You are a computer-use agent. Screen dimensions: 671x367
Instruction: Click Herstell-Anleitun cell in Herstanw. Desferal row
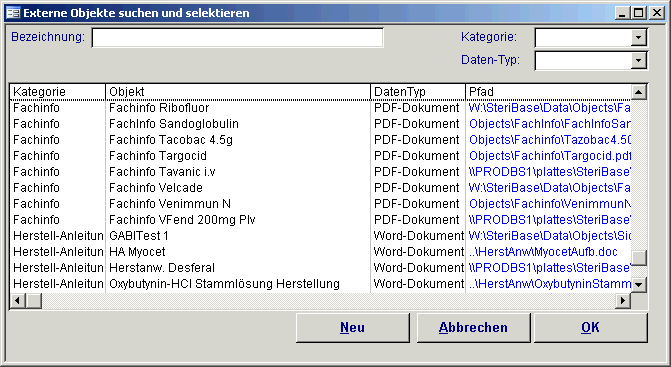click(58, 268)
